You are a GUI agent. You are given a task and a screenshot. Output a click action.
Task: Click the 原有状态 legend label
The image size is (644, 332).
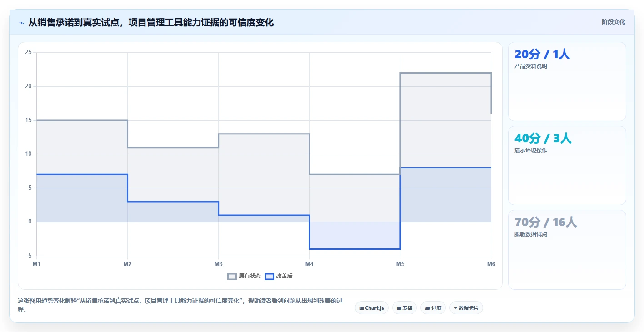[250, 276]
